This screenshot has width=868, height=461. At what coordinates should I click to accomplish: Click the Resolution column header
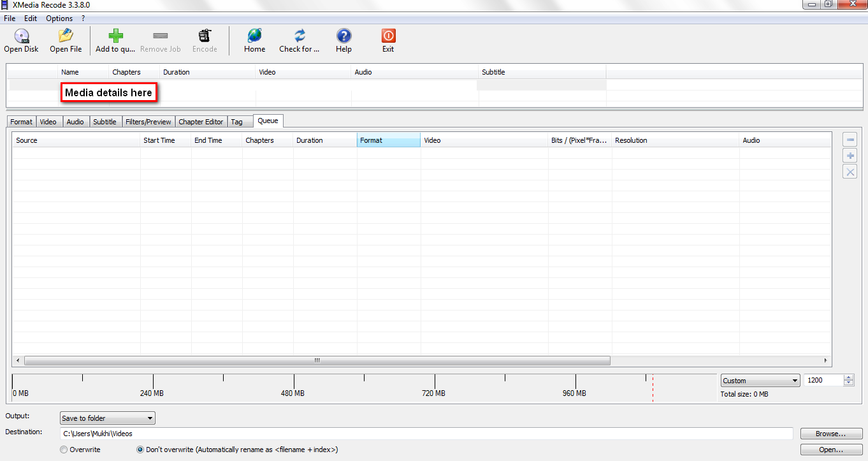[676, 140]
